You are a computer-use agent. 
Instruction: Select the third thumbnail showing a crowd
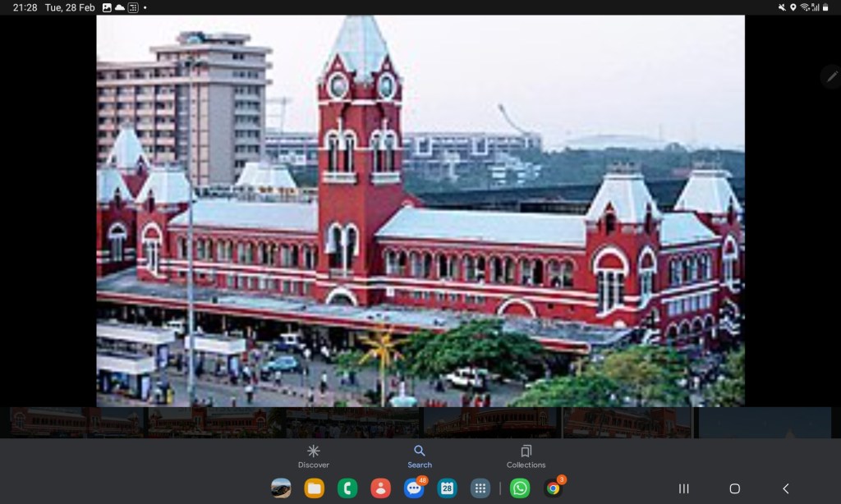pos(353,422)
